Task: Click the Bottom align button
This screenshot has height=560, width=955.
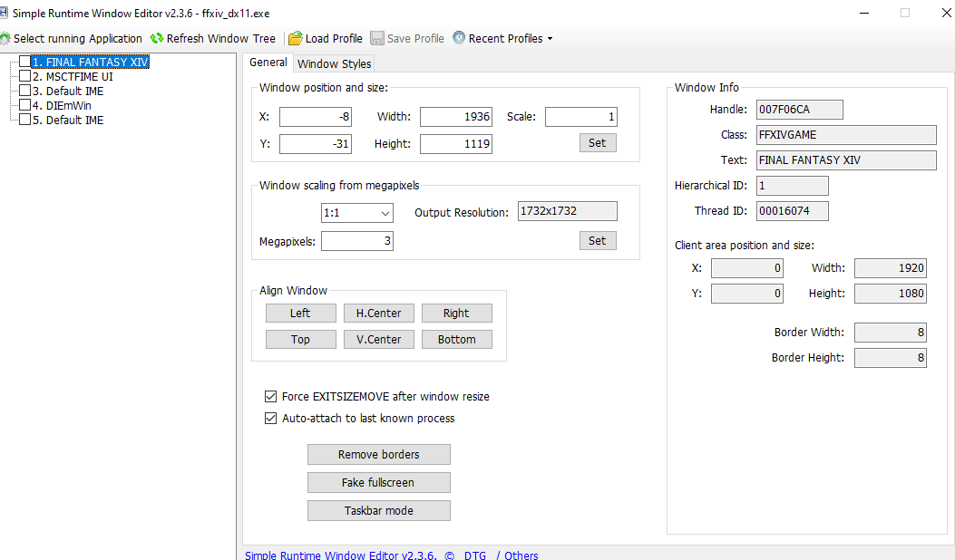Action: pos(456,339)
